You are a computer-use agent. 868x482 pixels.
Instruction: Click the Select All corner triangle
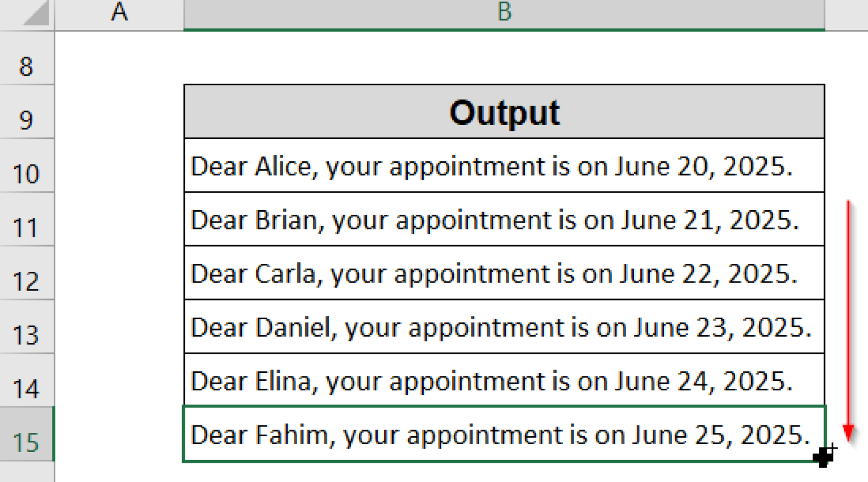click(x=35, y=14)
